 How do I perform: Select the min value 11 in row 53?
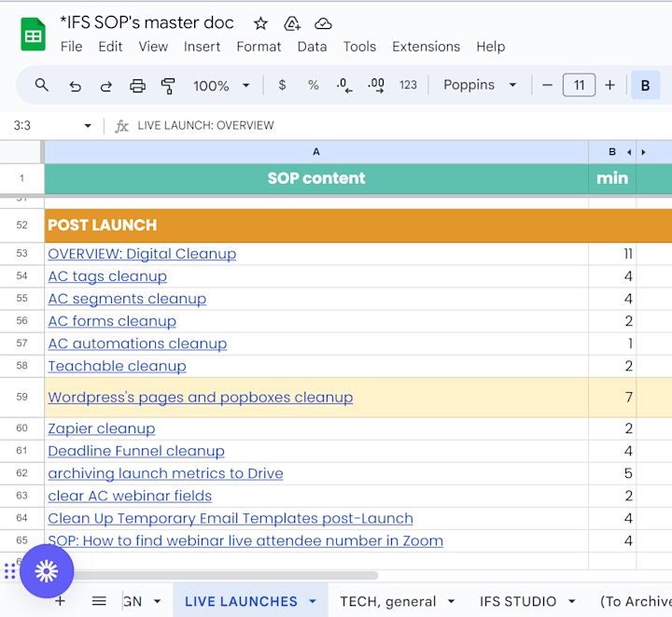click(612, 254)
